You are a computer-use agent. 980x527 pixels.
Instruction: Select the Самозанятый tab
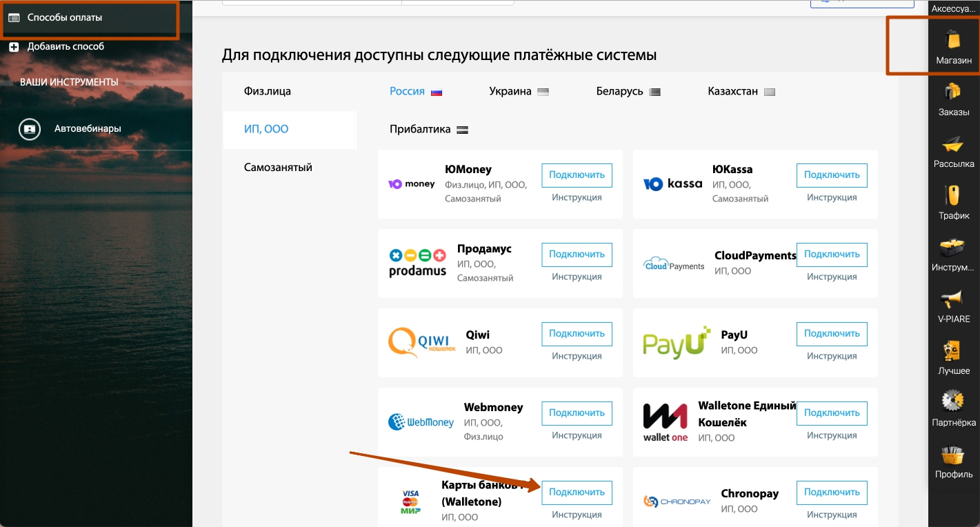[278, 167]
